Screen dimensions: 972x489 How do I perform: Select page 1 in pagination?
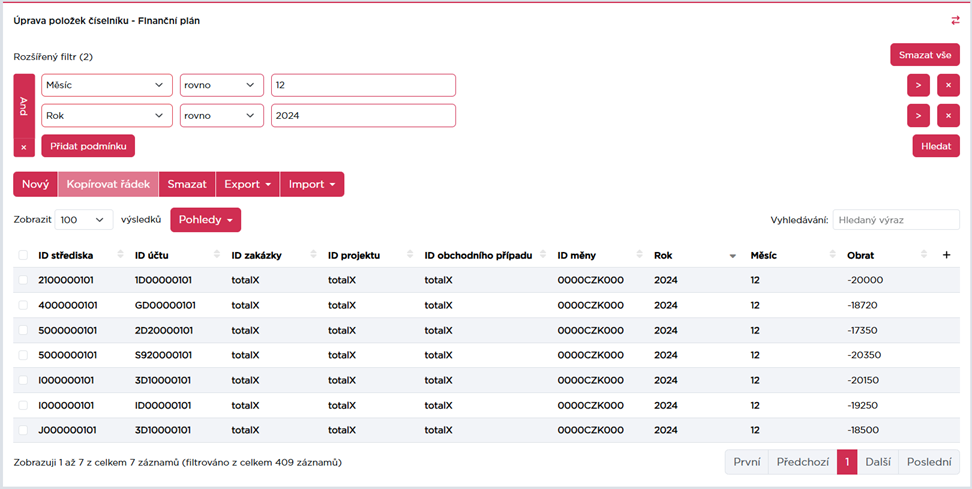847,462
